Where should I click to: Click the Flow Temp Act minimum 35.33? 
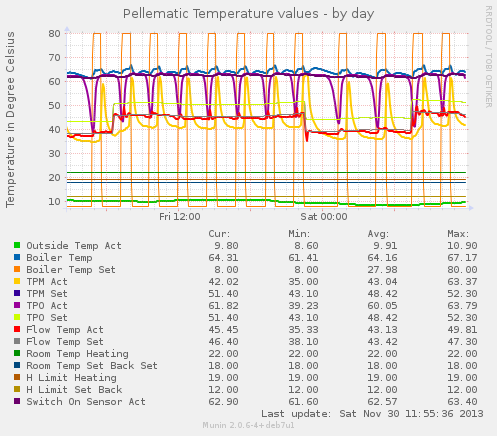(303, 330)
